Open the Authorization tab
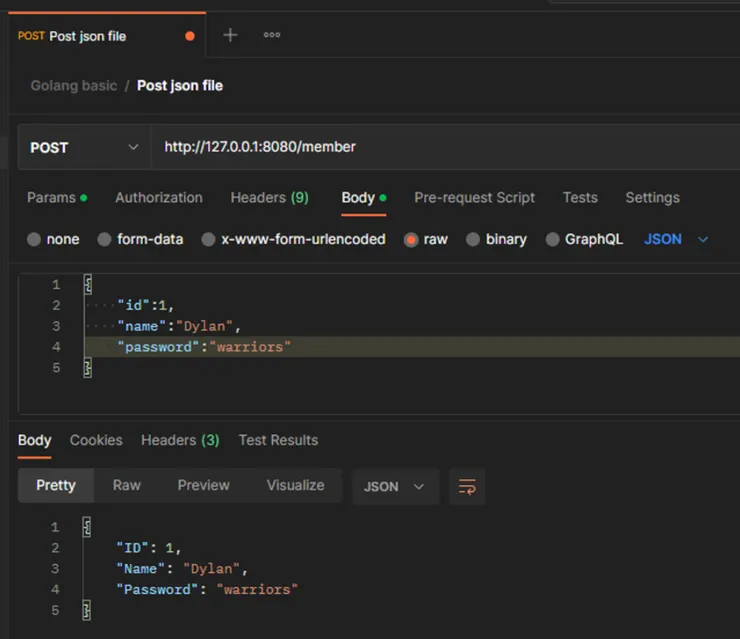The image size is (740, 639). 158,198
